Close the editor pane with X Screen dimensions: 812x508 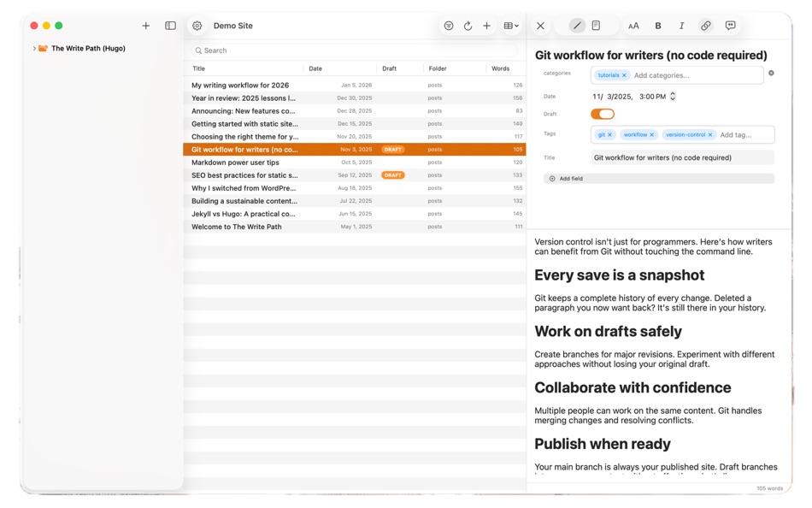click(540, 26)
